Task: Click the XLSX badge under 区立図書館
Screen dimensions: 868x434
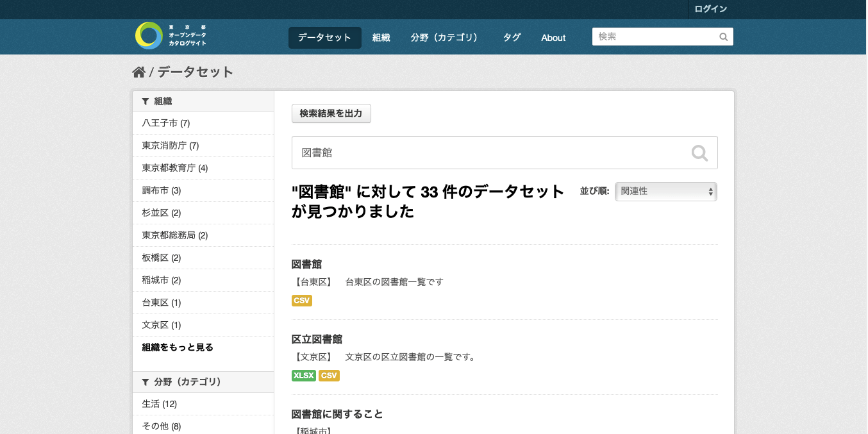Action: coord(304,376)
